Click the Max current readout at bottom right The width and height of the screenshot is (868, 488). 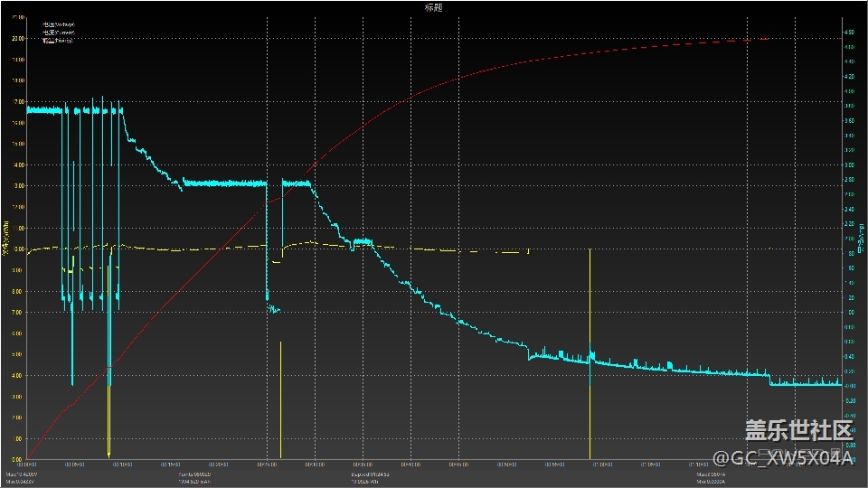[x=713, y=474]
